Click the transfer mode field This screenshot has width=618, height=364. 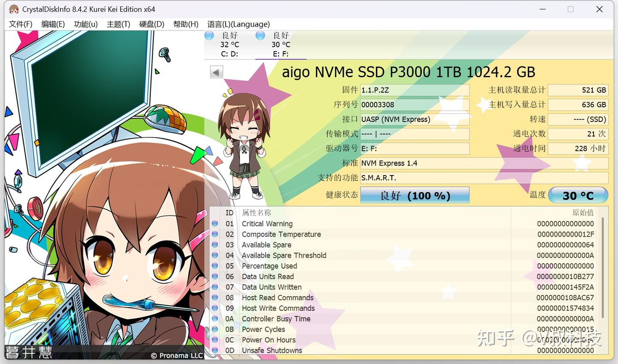(x=415, y=134)
